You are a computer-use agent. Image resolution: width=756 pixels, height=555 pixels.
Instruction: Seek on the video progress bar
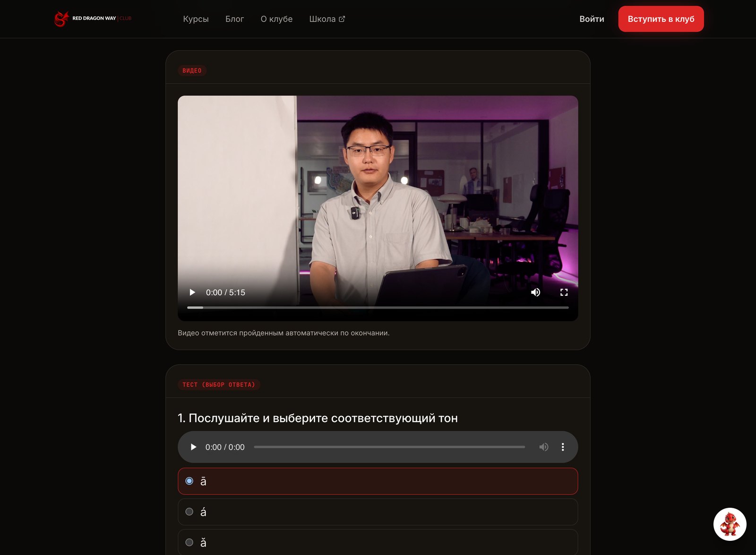click(378, 307)
